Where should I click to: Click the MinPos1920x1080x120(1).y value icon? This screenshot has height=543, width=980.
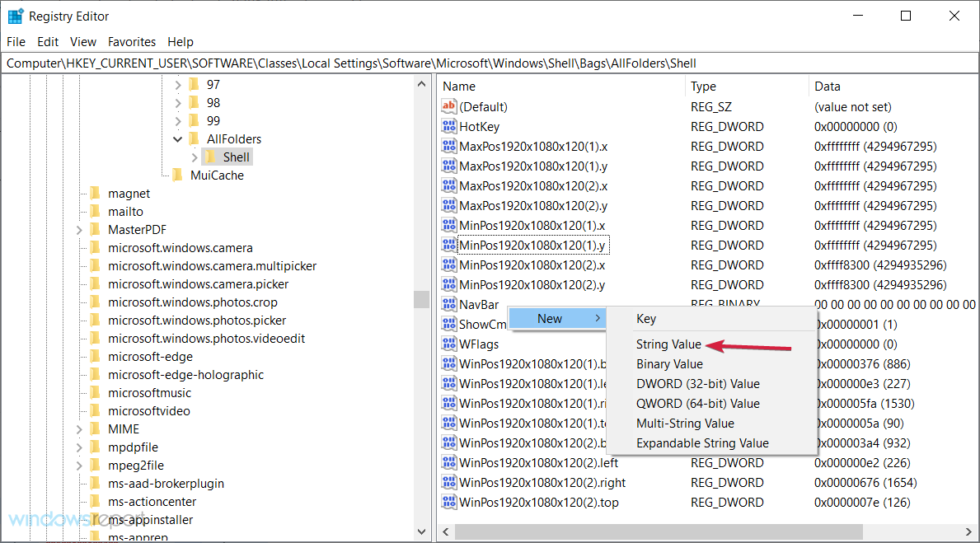coord(448,245)
